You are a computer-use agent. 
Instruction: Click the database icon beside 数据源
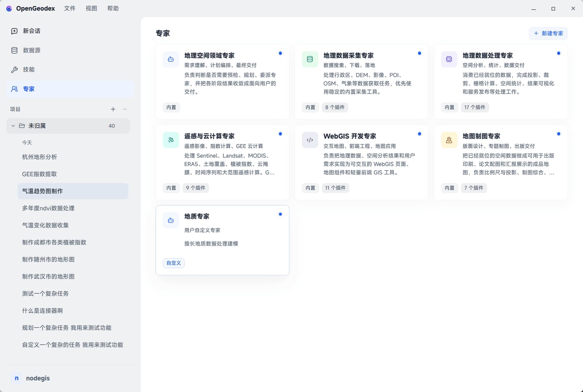[14, 50]
